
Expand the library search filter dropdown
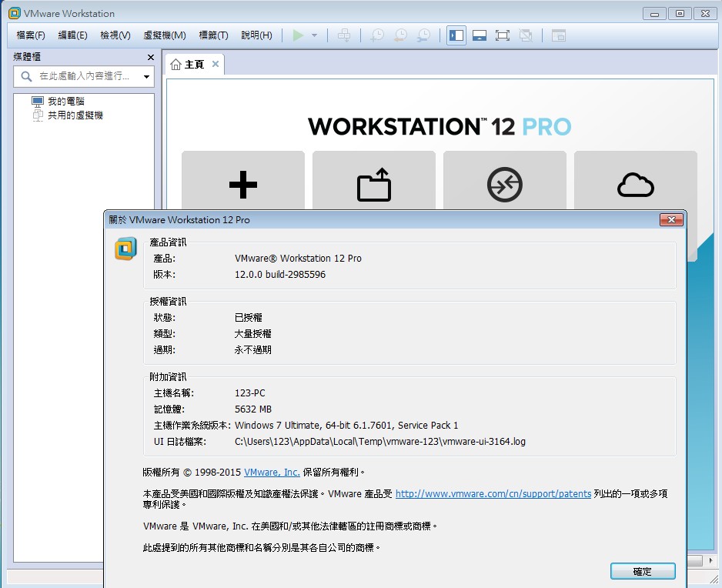pos(146,76)
